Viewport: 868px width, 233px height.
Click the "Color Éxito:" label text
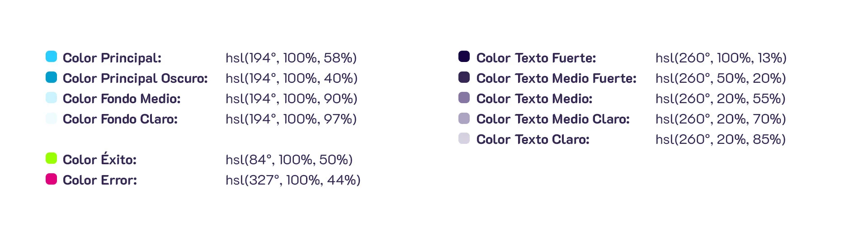tap(99, 159)
